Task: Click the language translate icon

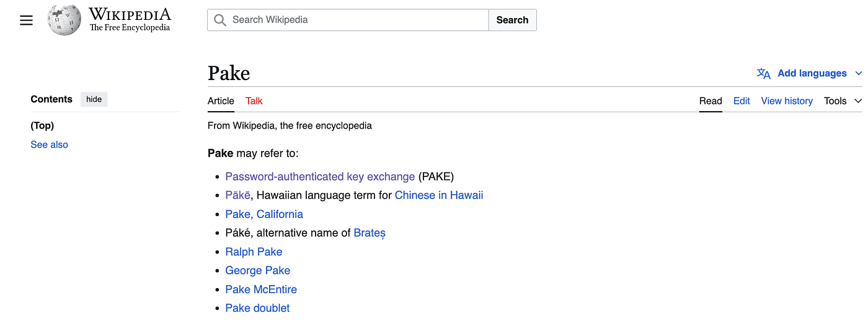Action: [x=763, y=73]
